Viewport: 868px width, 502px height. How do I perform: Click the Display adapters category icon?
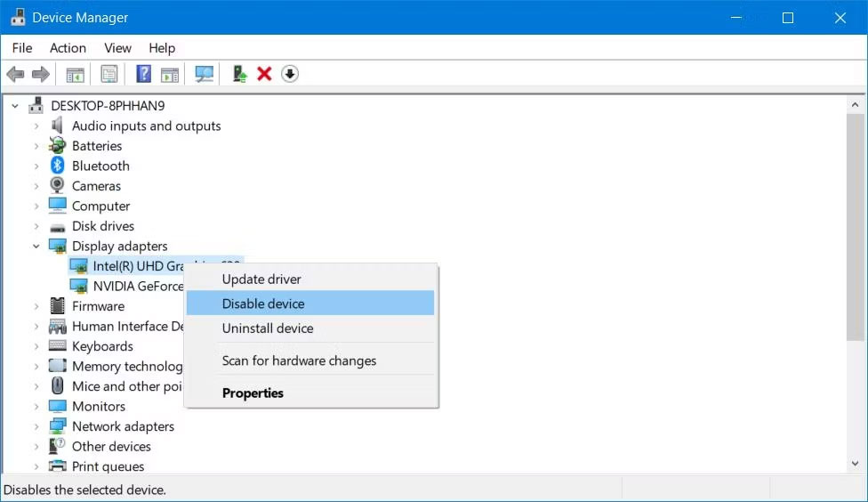point(58,246)
